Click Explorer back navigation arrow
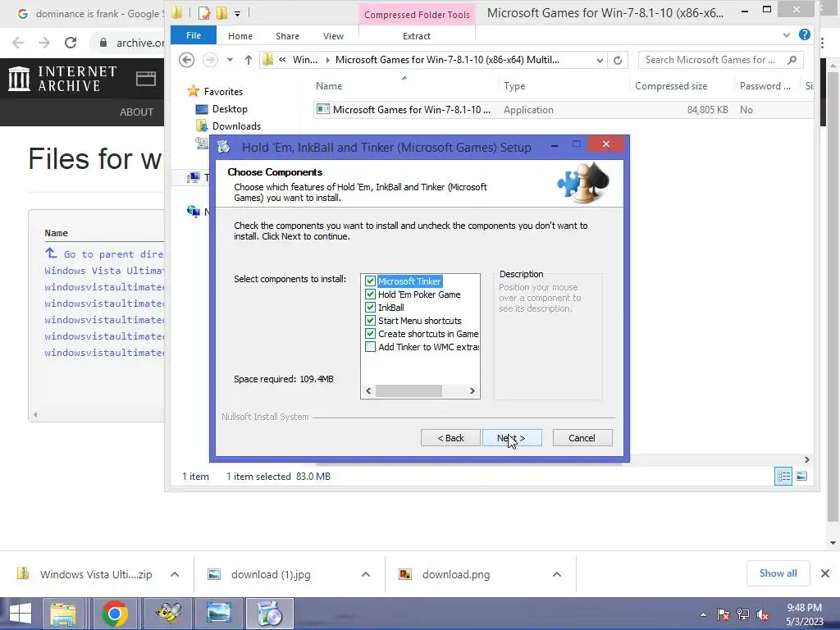840x630 pixels. point(186,59)
